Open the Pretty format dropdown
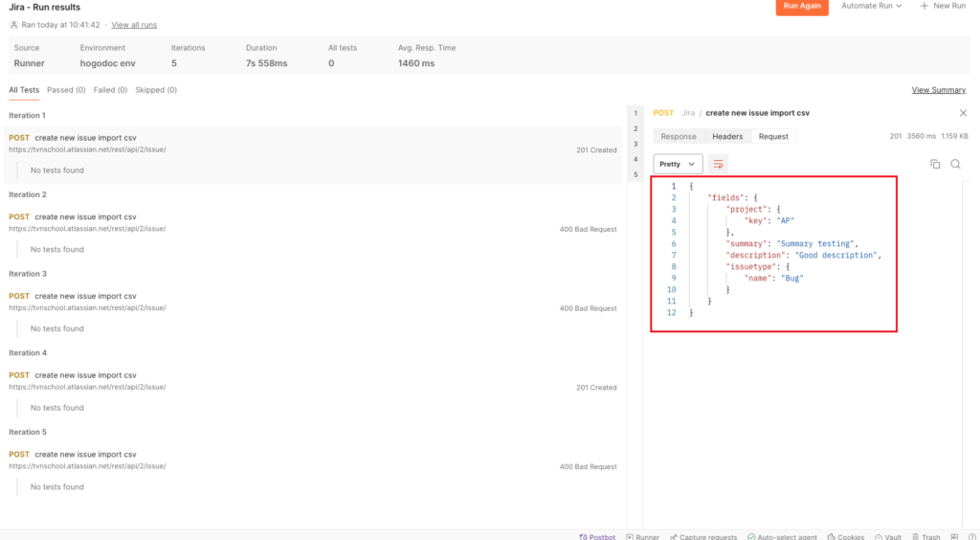The image size is (980, 540). 678,164
